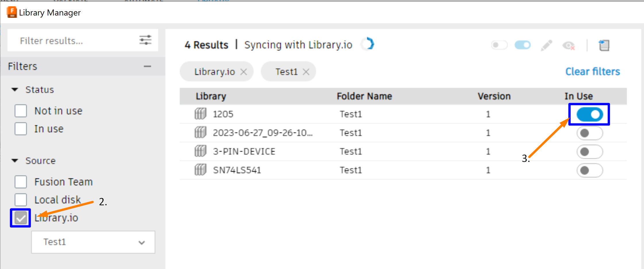
Task: Click the library stack icon beside 1205
Action: (x=200, y=114)
